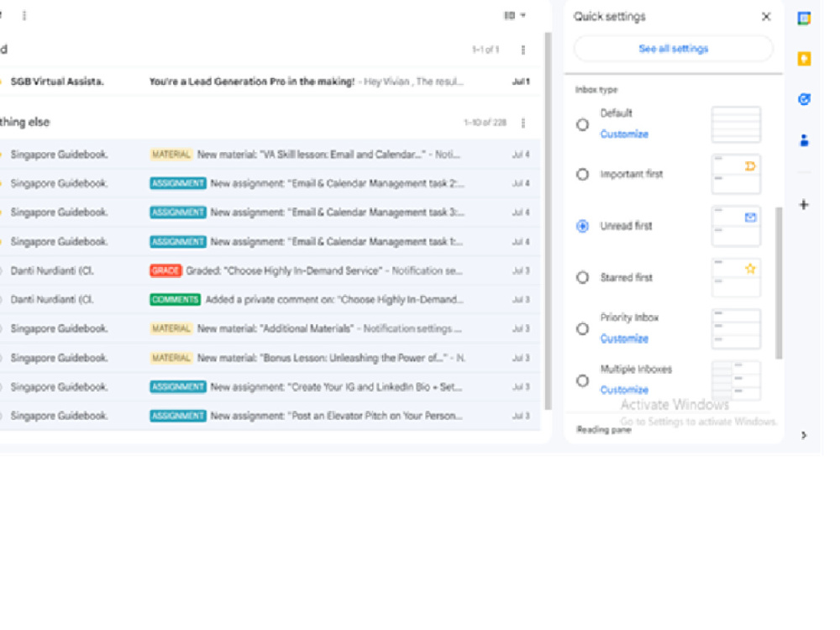The width and height of the screenshot is (840, 630).
Task: Click the Default inbox layout thumbnail
Action: (736, 124)
